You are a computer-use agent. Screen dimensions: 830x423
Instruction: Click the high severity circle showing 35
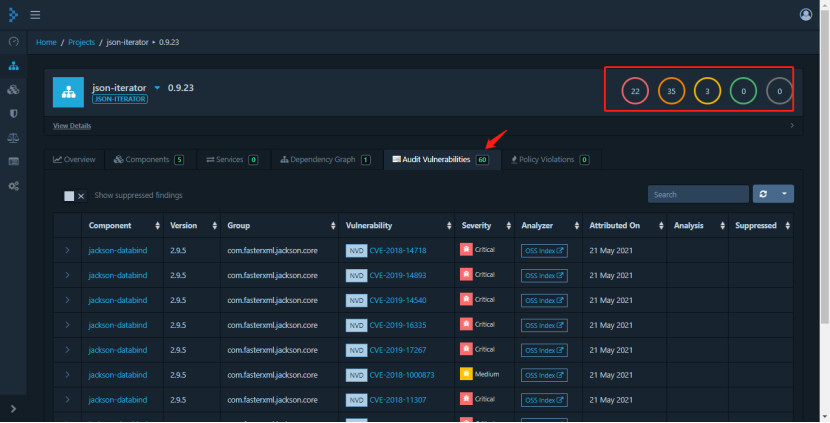point(671,91)
